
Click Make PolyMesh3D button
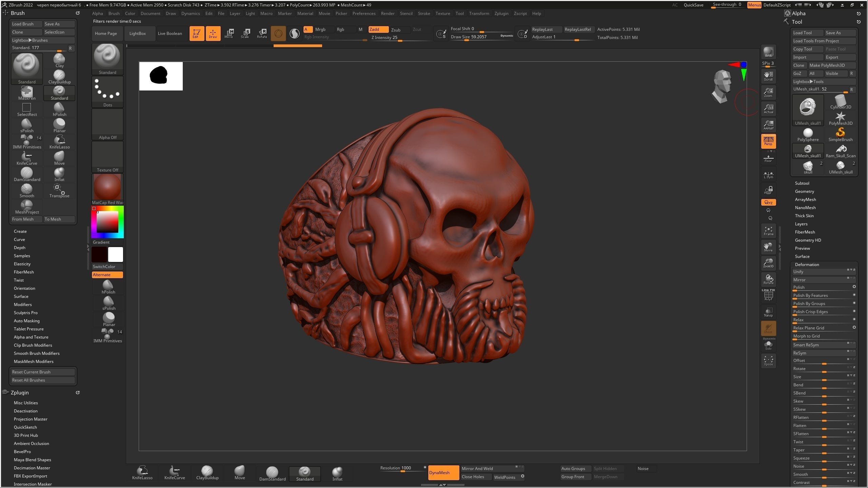click(x=832, y=65)
